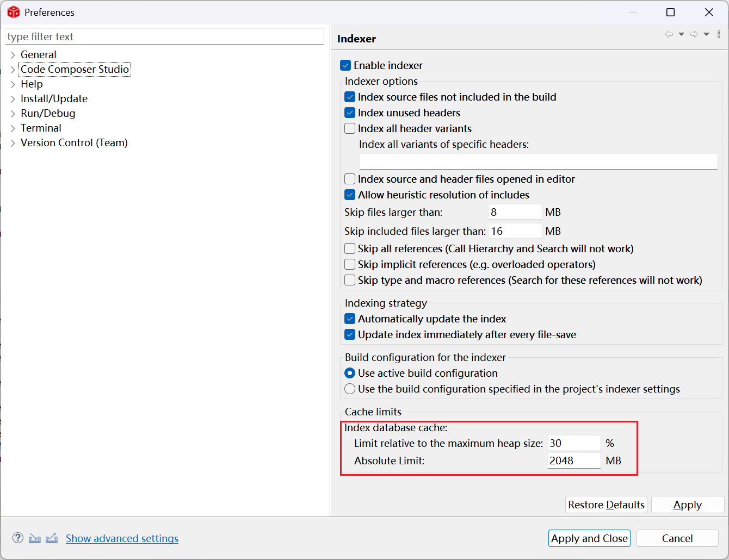Click the Skip included files larger than field

point(515,231)
